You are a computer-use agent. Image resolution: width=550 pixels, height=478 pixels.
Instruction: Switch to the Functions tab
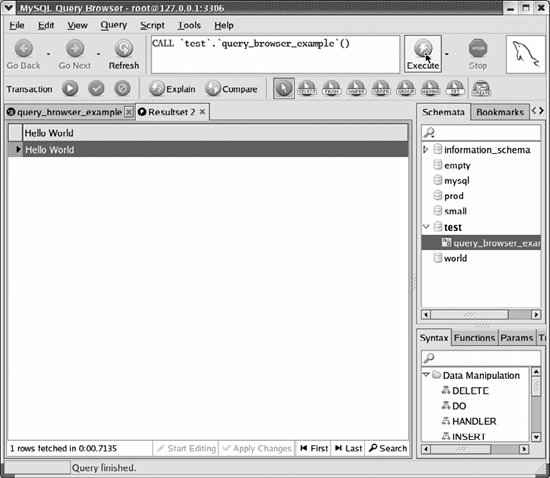point(474,338)
